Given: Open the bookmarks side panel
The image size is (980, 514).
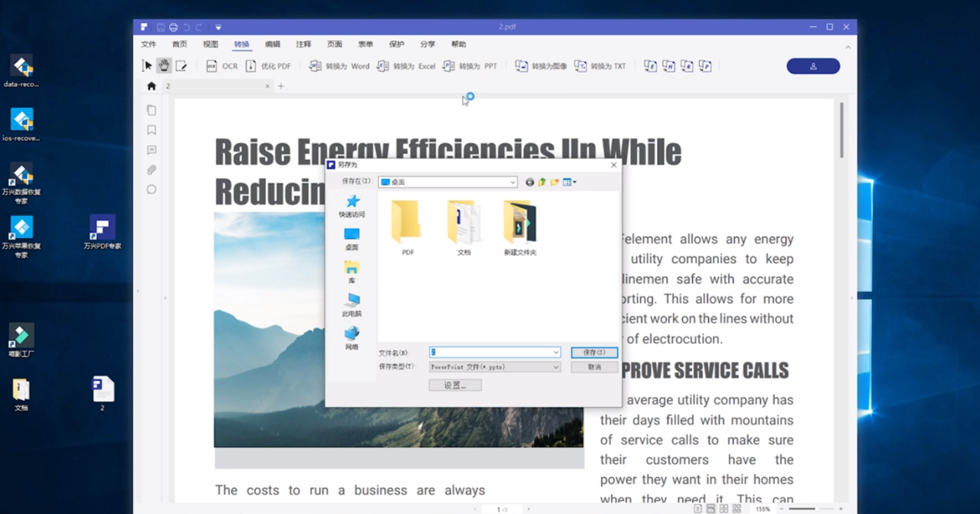Looking at the screenshot, I should [152, 130].
